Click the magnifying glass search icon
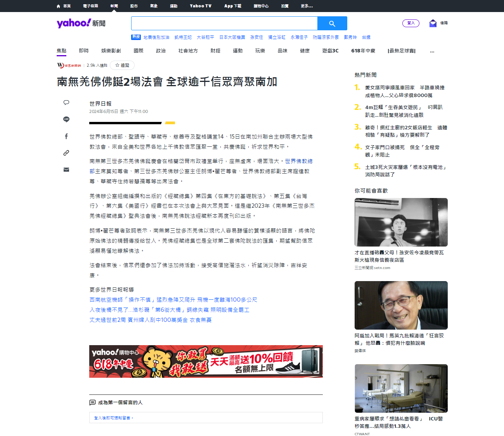 click(332, 23)
